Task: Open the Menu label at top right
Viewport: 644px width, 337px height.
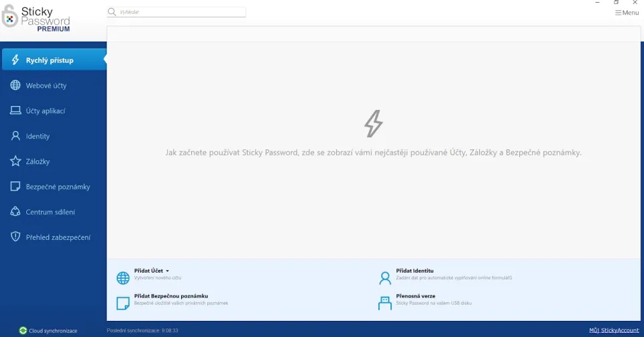Action: pos(631,13)
